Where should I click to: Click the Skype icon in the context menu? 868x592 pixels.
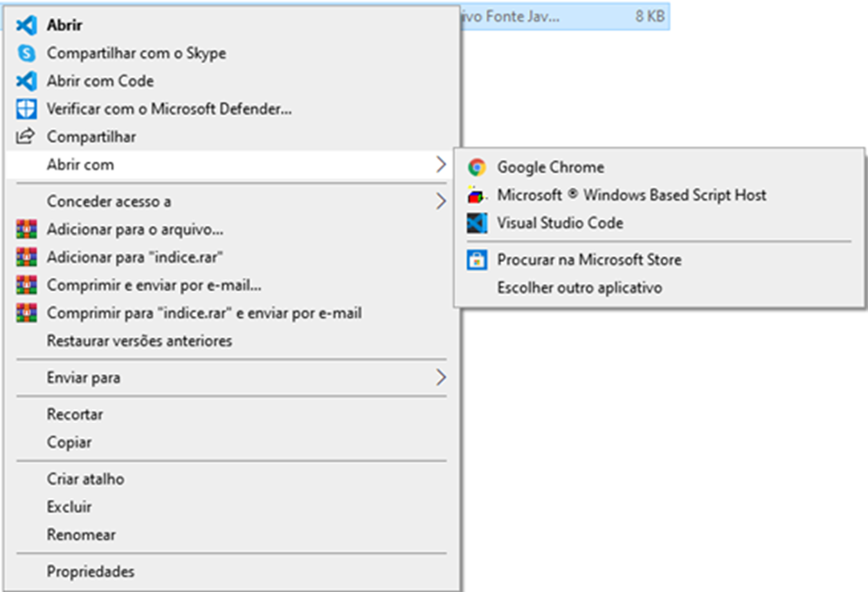tap(26, 53)
